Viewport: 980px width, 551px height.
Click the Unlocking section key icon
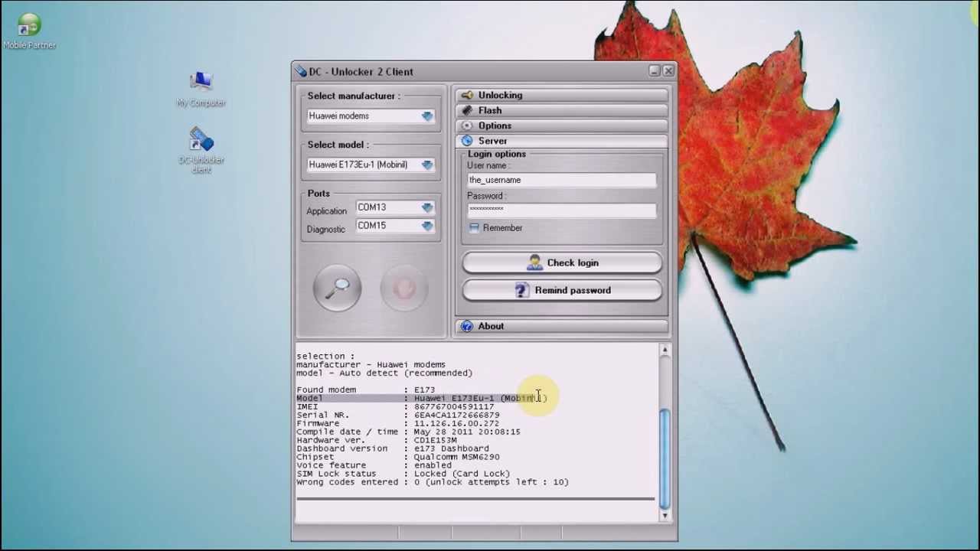pos(467,95)
